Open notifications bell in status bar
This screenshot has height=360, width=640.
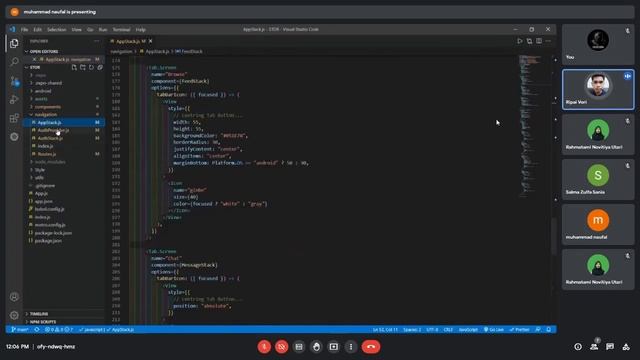tap(549, 330)
